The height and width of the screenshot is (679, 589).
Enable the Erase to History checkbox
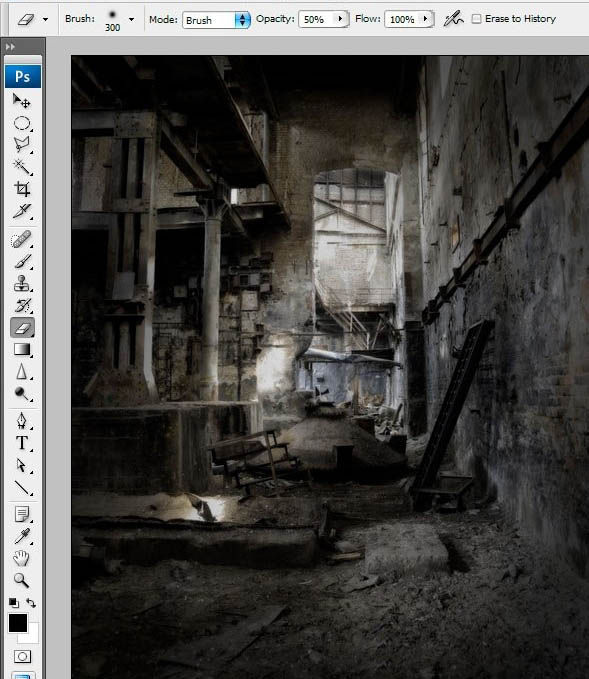(476, 19)
